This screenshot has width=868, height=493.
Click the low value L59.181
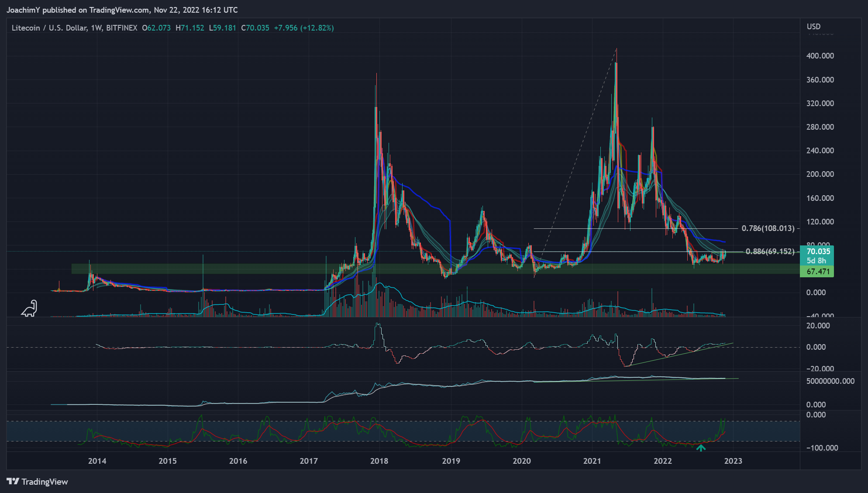pyautogui.click(x=223, y=28)
